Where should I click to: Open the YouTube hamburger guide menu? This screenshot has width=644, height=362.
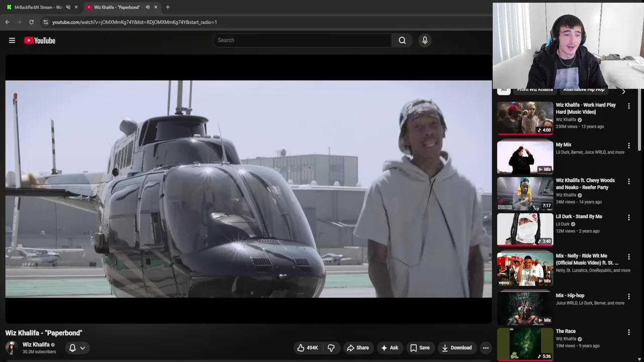[x=12, y=40]
